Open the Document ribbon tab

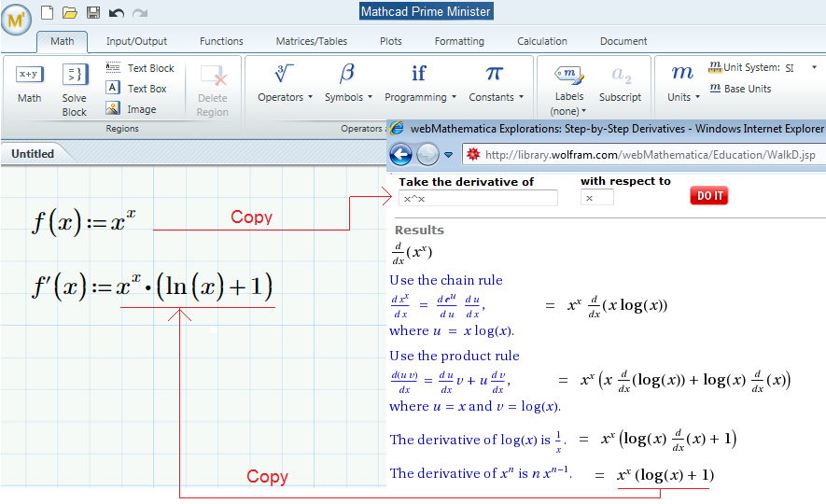click(x=623, y=41)
